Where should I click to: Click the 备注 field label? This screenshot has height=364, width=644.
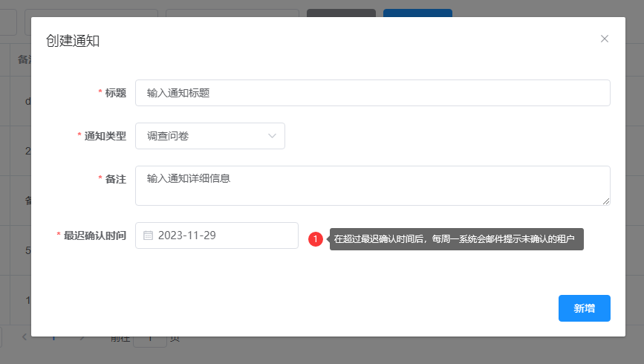point(115,179)
